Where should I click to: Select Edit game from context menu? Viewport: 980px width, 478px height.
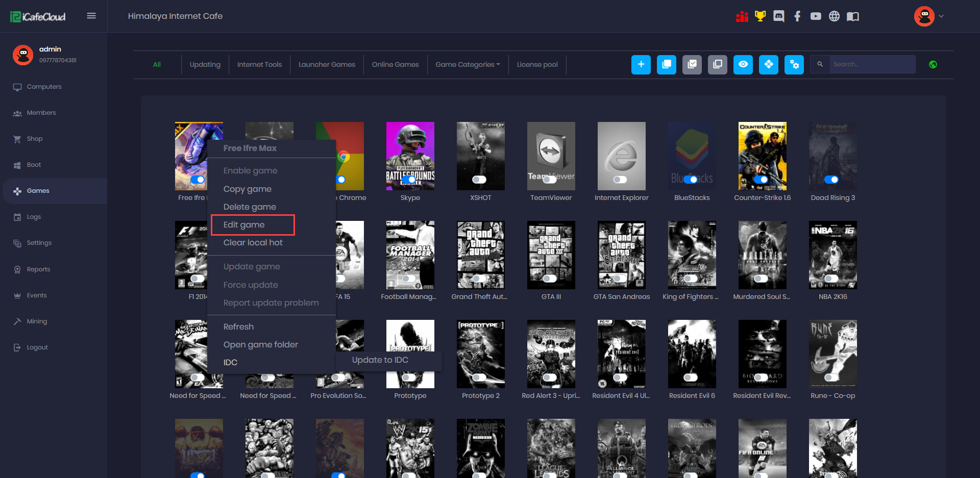[x=244, y=224]
